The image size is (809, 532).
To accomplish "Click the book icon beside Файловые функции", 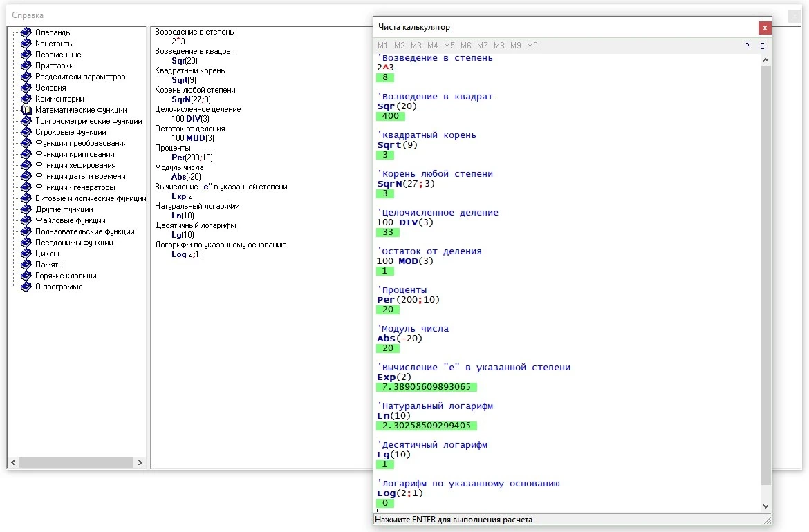I will (x=26, y=220).
